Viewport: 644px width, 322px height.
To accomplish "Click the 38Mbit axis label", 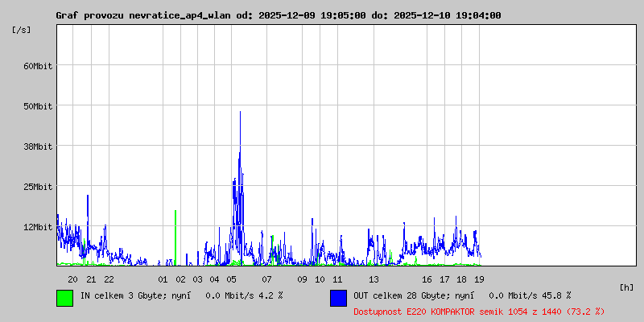I will (38, 147).
